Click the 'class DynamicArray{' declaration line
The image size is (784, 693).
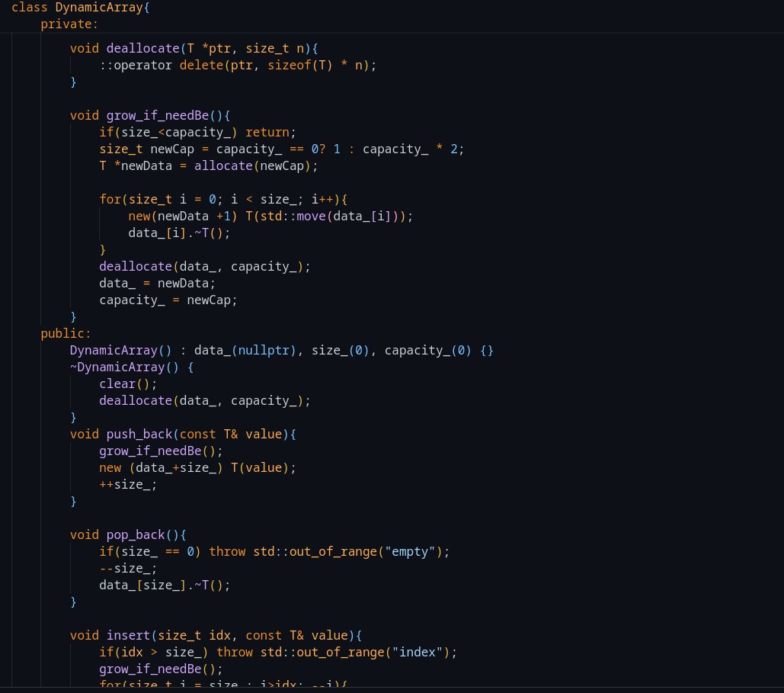[81, 8]
